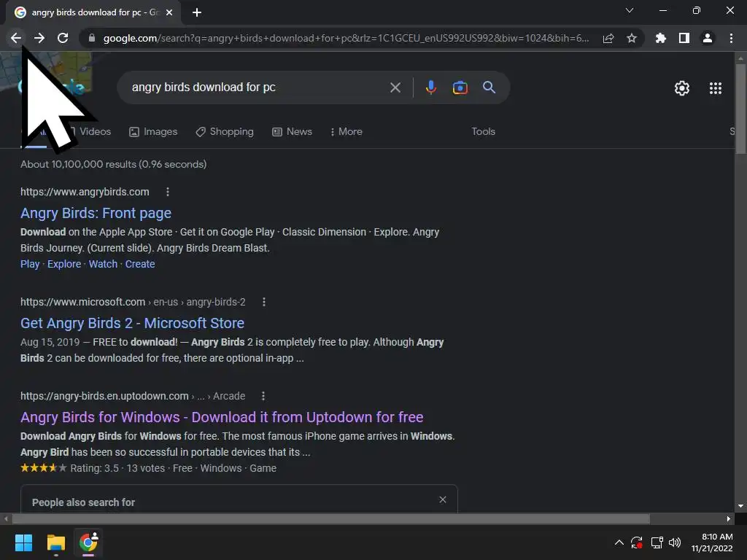Image resolution: width=747 pixels, height=560 pixels.
Task: Clear the search box text with X
Action: coord(395,87)
